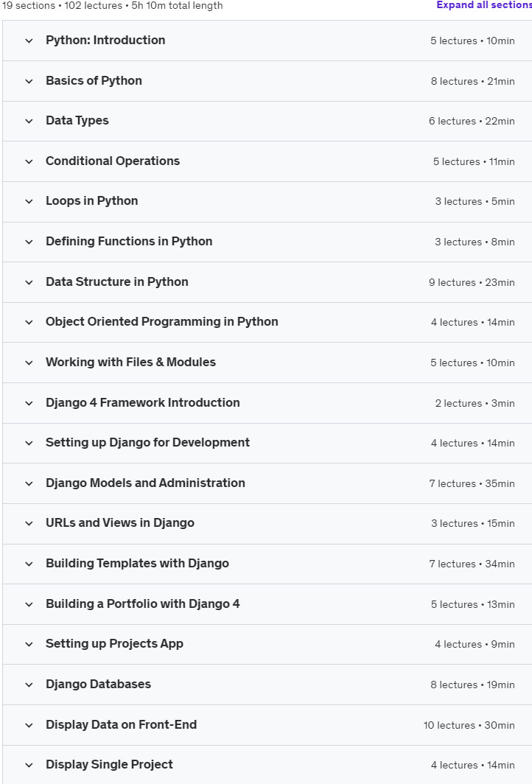
Task: Click the '3 lectures • 5min' text
Action: click(475, 201)
